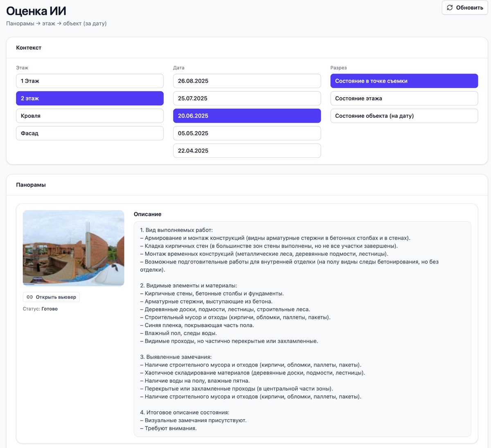This screenshot has height=448, width=491.
Task: Switch to Состояние этажа view
Action: [404, 98]
